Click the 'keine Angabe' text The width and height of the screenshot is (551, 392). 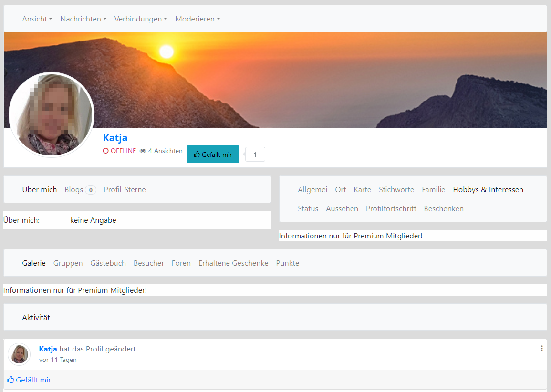tap(93, 220)
